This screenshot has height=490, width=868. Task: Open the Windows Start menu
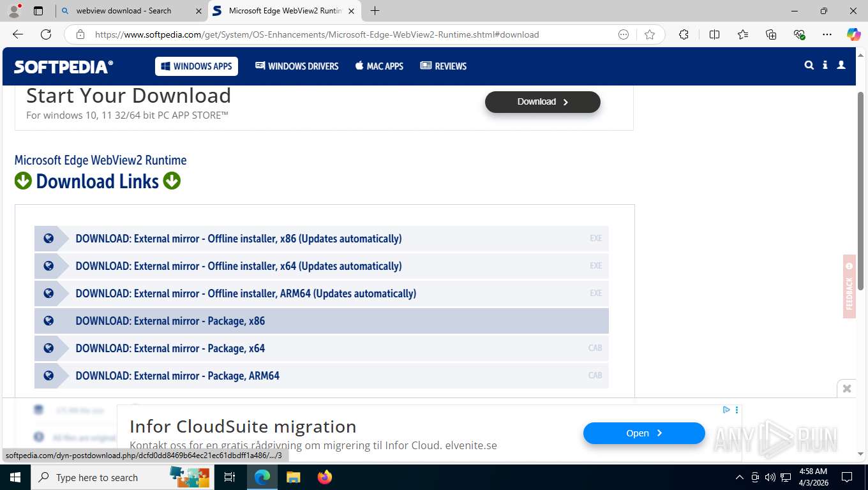pyautogui.click(x=15, y=477)
